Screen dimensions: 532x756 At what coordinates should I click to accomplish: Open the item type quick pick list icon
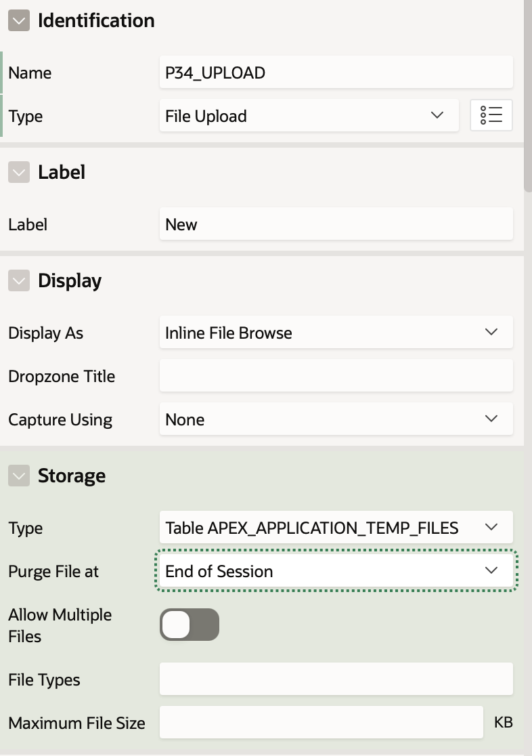[491, 115]
